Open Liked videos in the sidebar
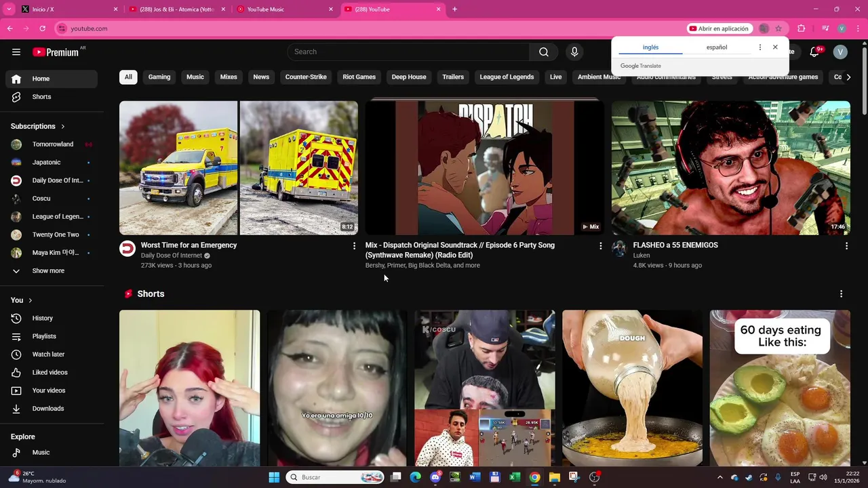The height and width of the screenshot is (488, 868). 52,373
